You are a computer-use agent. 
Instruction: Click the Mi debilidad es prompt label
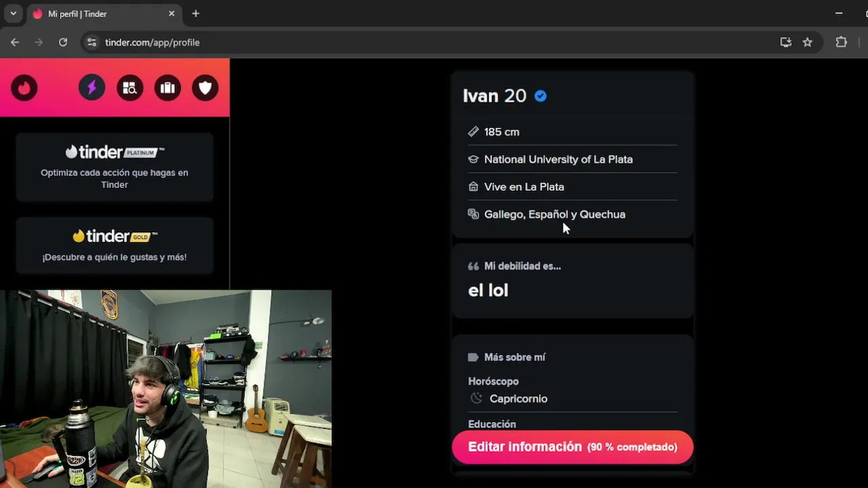click(x=522, y=266)
